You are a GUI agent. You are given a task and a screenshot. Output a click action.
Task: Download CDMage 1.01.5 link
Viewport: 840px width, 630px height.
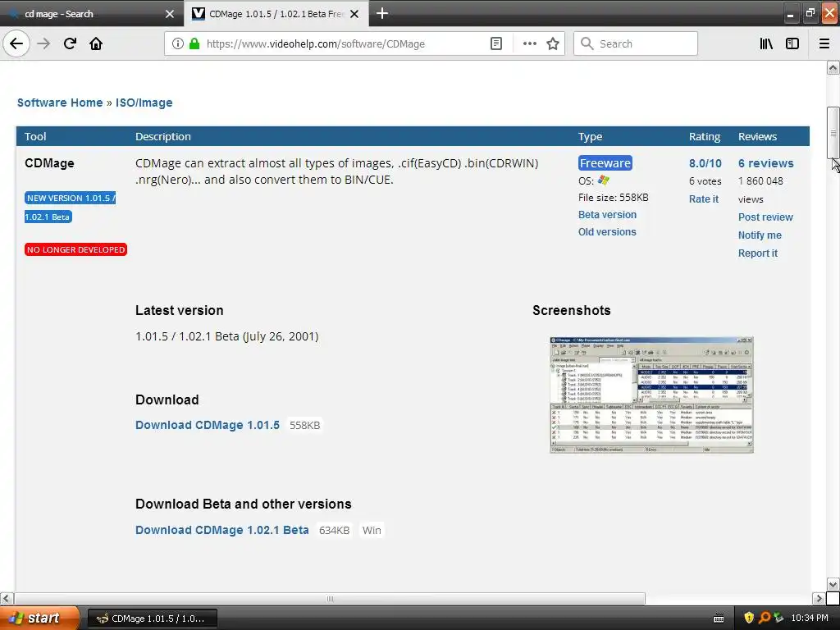click(x=208, y=426)
